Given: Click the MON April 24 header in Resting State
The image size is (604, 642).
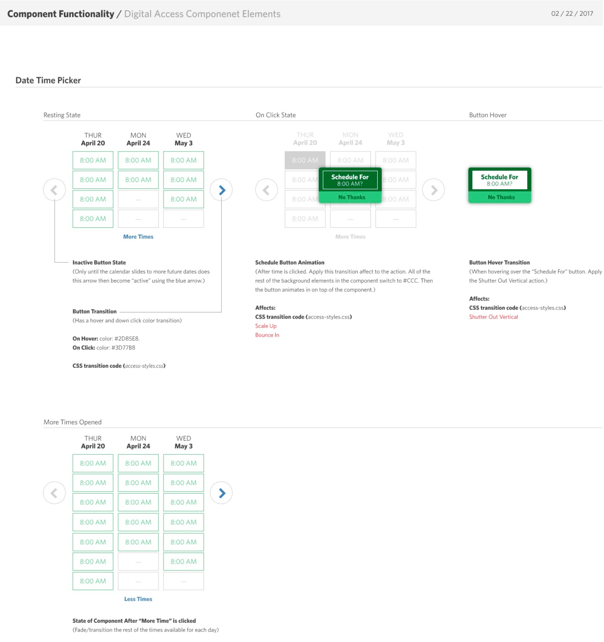Looking at the screenshot, I should point(138,139).
